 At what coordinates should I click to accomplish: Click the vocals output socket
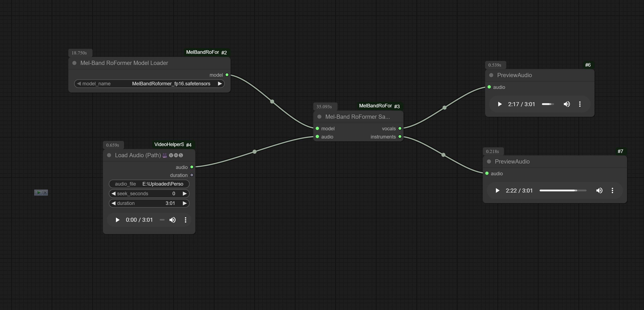(400, 128)
